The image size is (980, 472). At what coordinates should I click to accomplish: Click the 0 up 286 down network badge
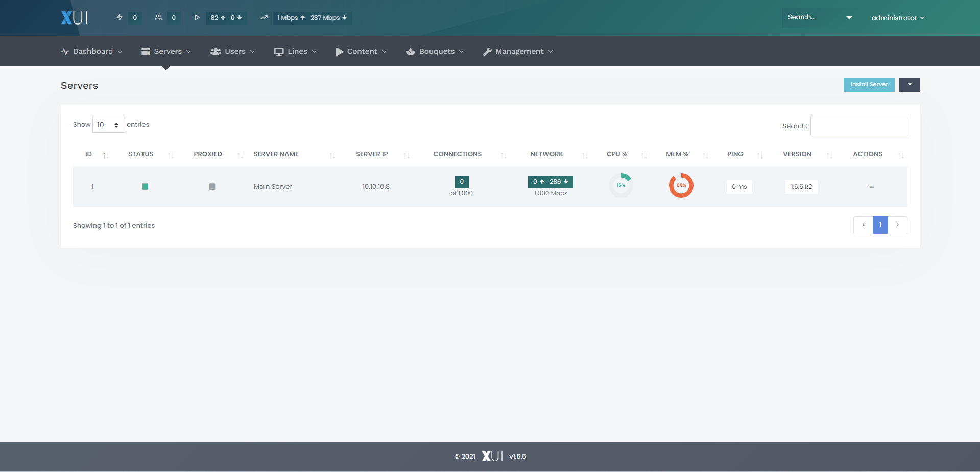tap(551, 182)
